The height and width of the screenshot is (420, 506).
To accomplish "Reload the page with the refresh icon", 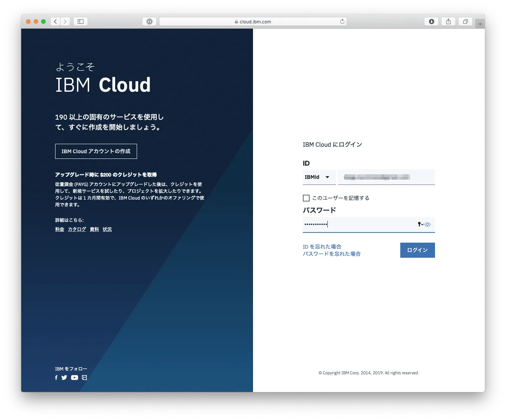I will 342,22.
